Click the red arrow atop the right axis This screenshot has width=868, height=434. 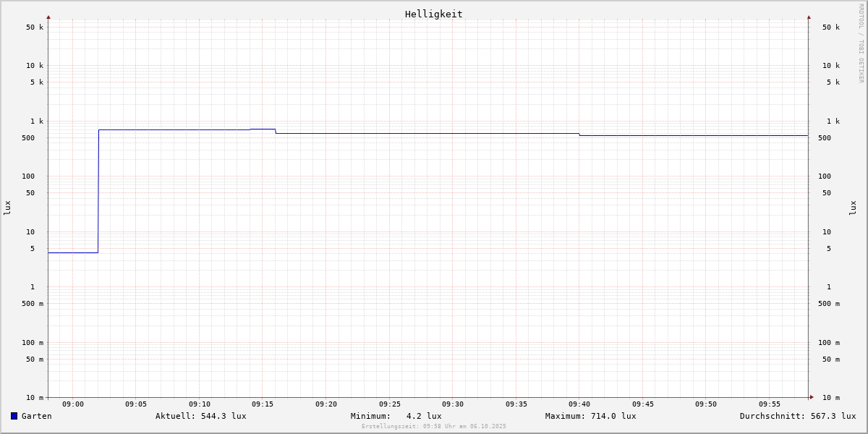pyautogui.click(x=809, y=17)
